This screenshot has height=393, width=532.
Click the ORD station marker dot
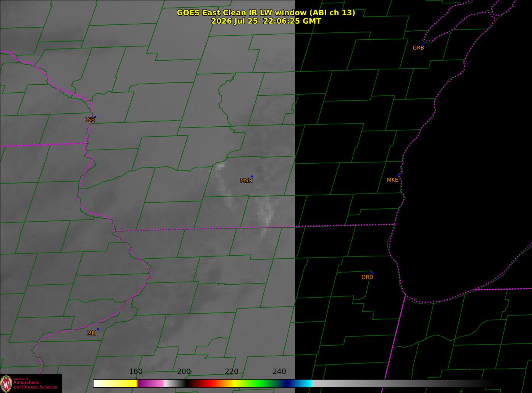pyautogui.click(x=372, y=273)
